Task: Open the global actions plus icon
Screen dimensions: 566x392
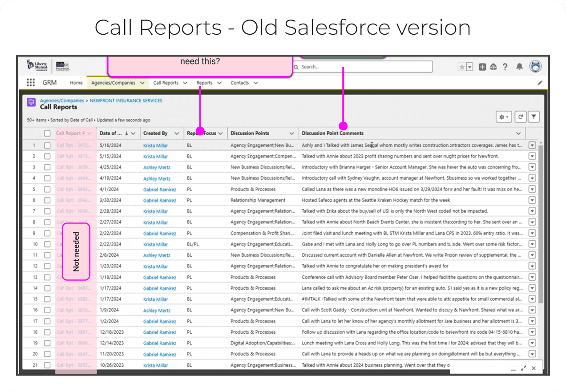Action: [482, 67]
